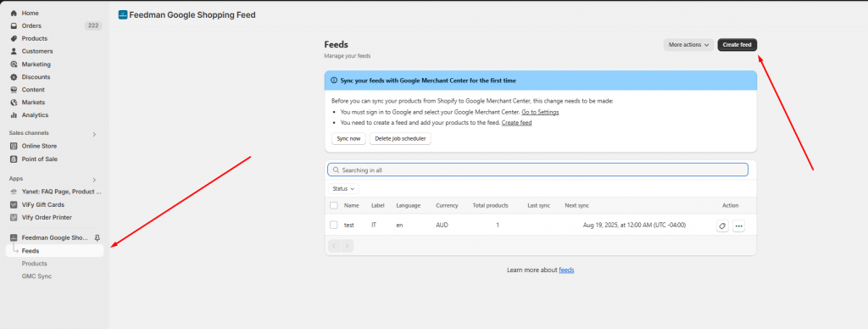Screen dimensions: 868x329
Task: Follow the Go to Settings link
Action: [x=540, y=112]
